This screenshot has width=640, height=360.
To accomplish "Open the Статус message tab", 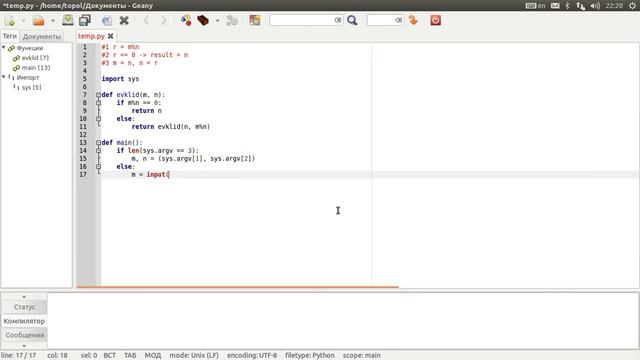I will click(24, 307).
